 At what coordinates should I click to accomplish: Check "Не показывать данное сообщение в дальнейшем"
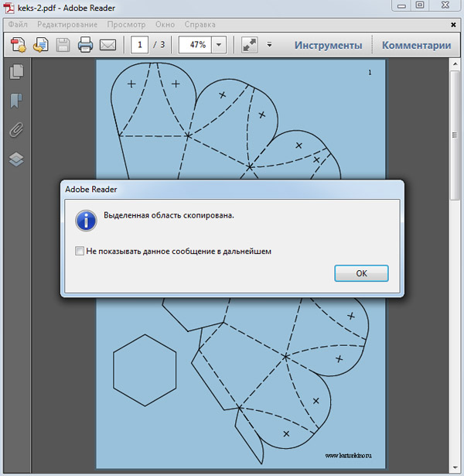tap(80, 251)
